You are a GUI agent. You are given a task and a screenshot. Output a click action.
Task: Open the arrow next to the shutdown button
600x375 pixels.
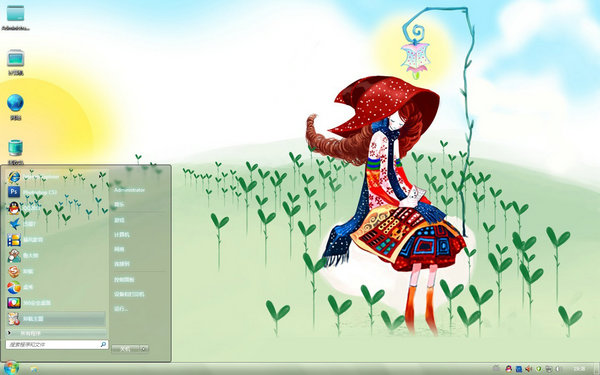[x=143, y=349]
